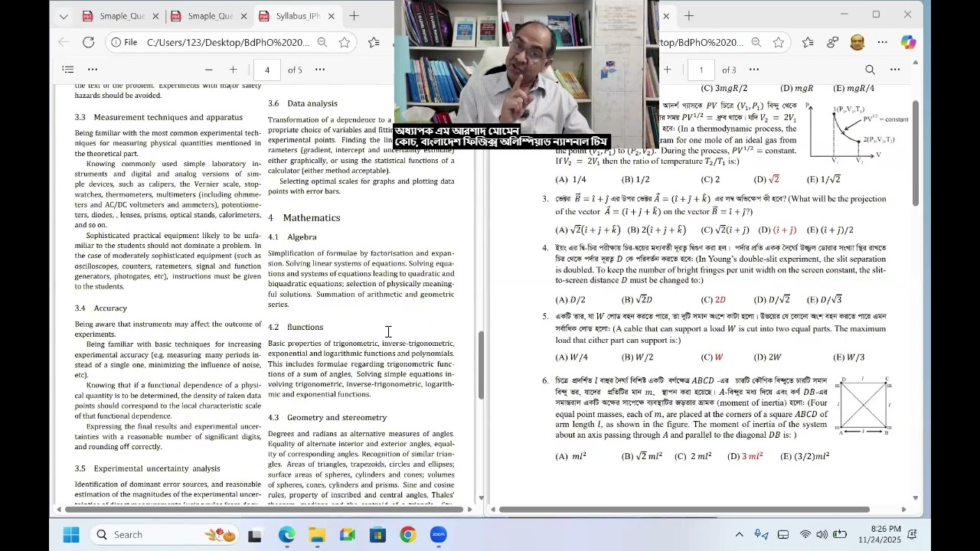Close the first Smaple_Que tab
Image resolution: width=980 pixels, height=551 pixels.
click(156, 16)
